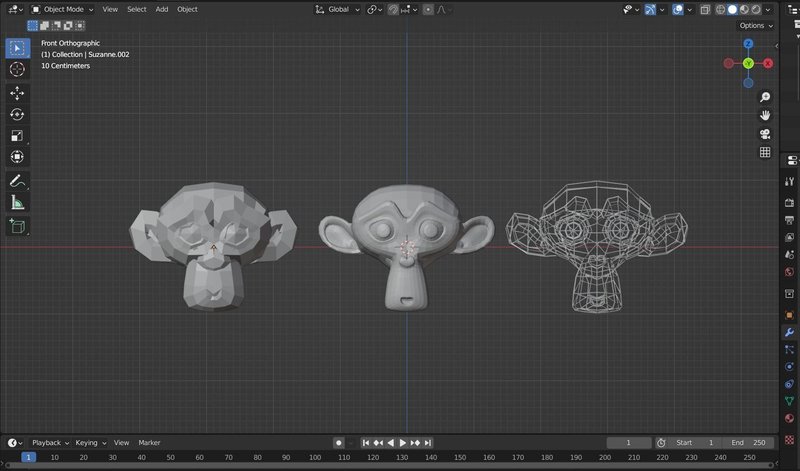Open the pivot point dropdown

tap(374, 9)
